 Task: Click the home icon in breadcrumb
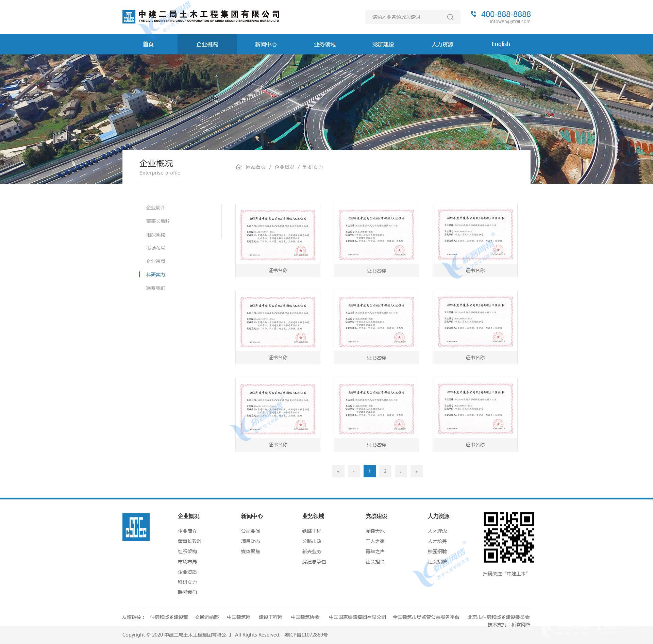coord(239,167)
